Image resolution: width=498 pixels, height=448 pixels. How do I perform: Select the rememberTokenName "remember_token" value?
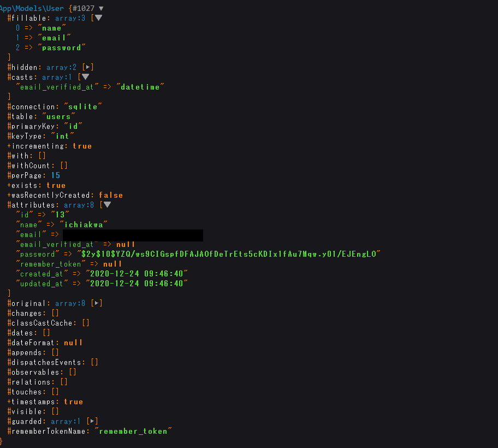point(133,431)
